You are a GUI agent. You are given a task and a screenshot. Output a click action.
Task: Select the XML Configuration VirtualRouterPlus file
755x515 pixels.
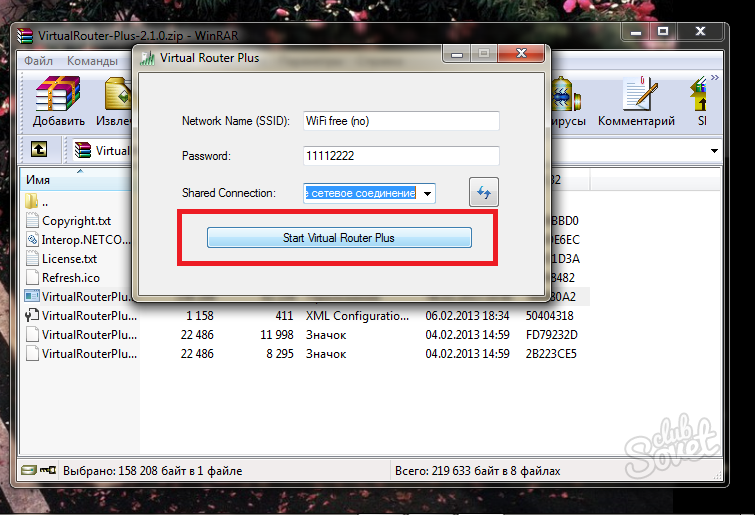click(88, 315)
